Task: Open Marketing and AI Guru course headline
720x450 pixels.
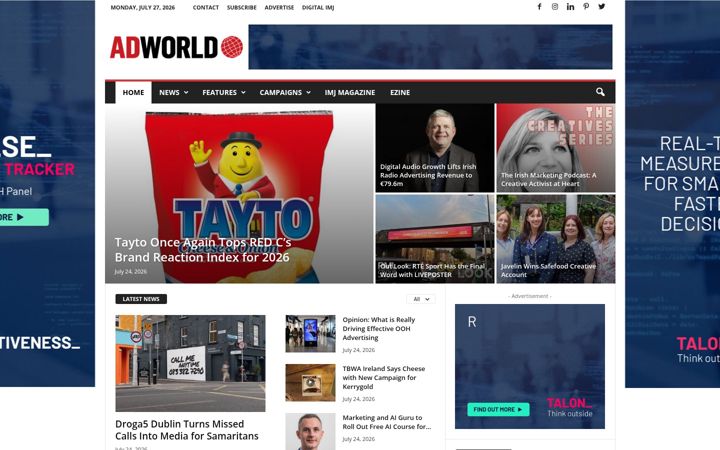Action: point(387,422)
